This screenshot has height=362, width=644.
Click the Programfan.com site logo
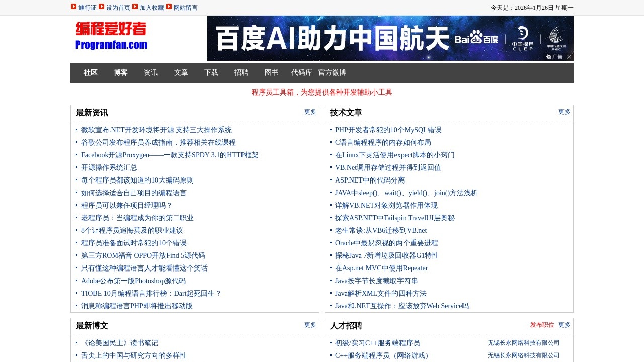pos(111,36)
